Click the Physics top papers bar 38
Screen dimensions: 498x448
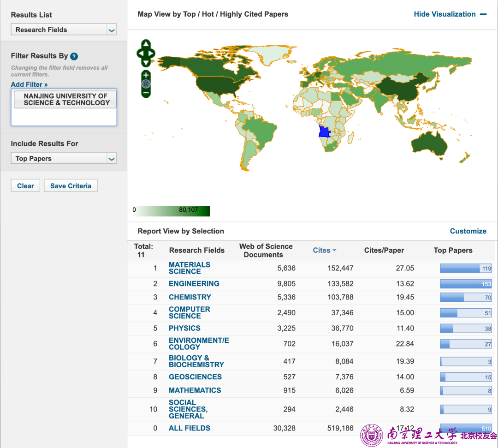[x=466, y=329]
